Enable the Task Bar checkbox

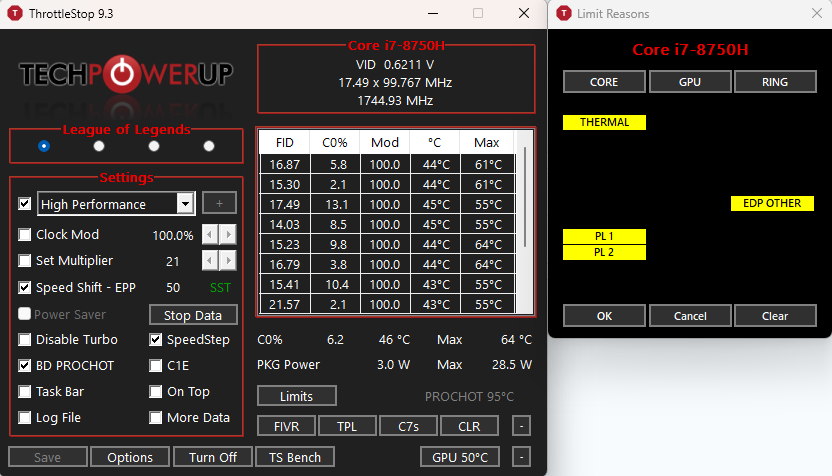click(x=24, y=392)
